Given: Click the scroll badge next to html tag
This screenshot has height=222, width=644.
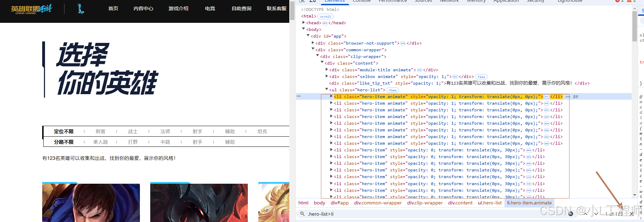Looking at the screenshot, I should point(326,17).
